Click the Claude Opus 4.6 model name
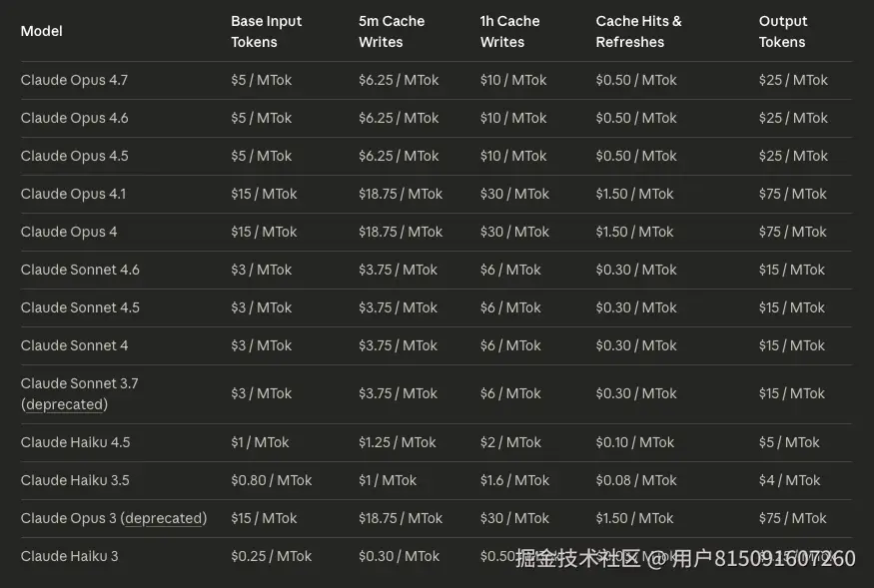Viewport: 874px width, 588px height. coord(74,118)
